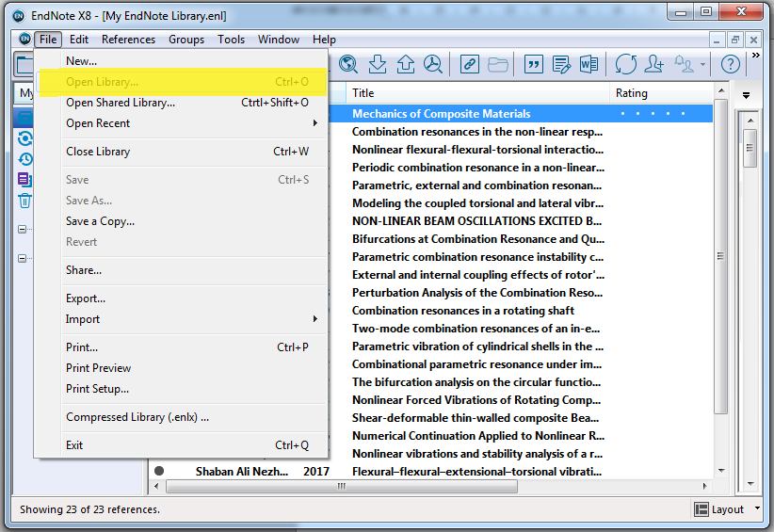774x532 pixels.
Task: Click the Trash sidebar icon
Action: pos(24,201)
